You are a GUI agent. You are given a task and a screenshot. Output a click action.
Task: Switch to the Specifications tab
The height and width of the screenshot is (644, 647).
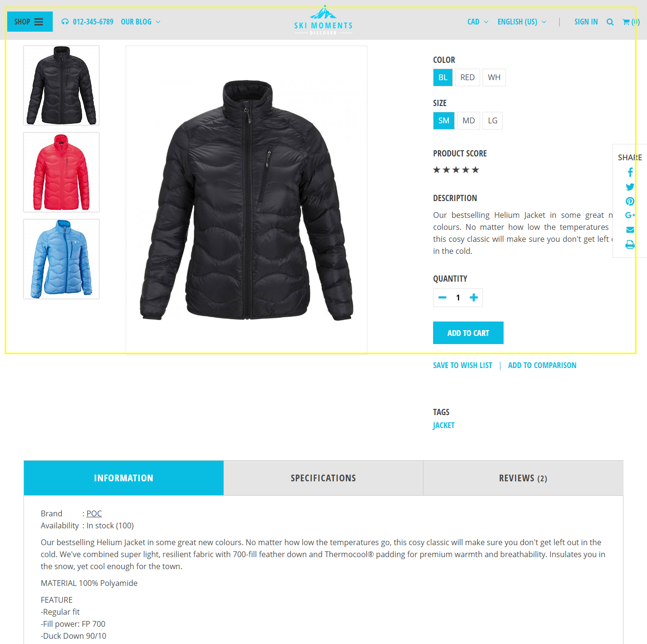tap(323, 478)
